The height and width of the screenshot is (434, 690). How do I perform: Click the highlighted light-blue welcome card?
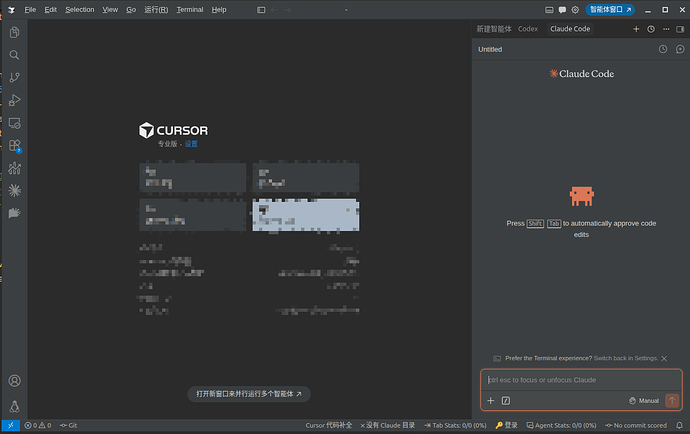306,215
